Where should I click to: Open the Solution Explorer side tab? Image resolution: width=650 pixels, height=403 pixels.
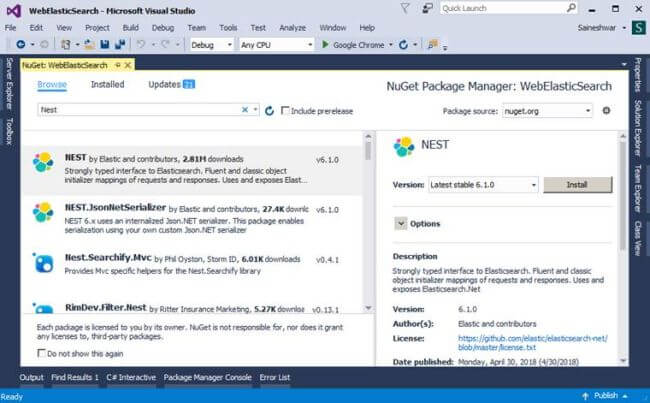tap(638, 128)
